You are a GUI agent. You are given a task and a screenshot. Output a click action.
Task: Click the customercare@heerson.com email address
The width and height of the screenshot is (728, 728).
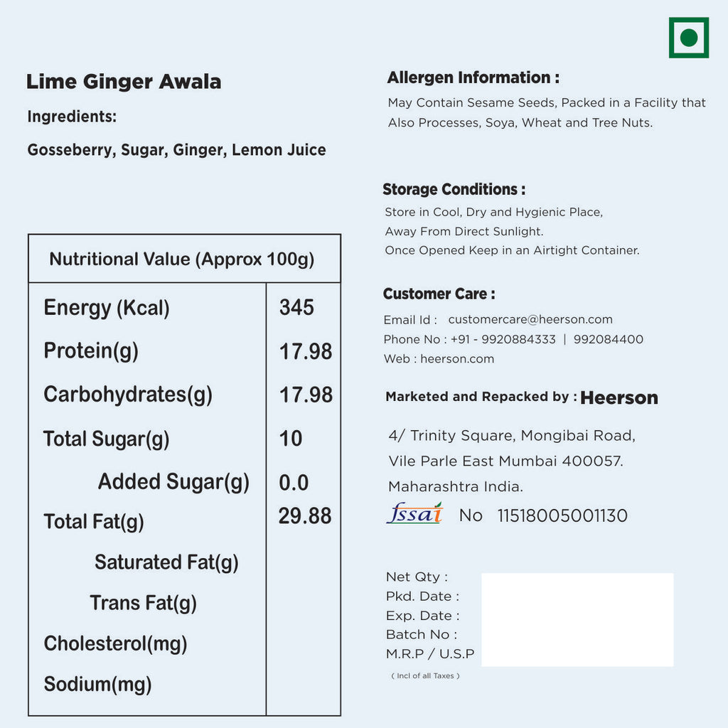point(530,320)
